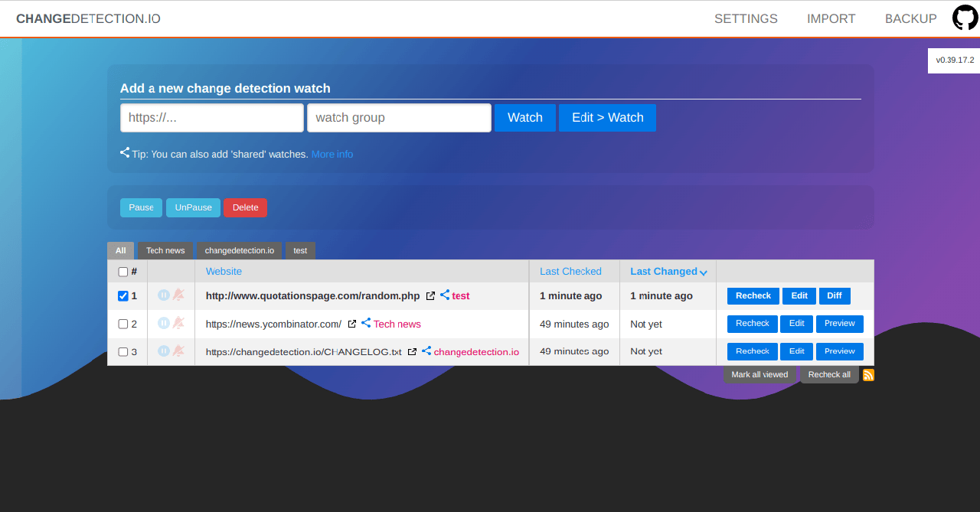Click the RSS feed icon
The height and width of the screenshot is (512, 980).
868,375
